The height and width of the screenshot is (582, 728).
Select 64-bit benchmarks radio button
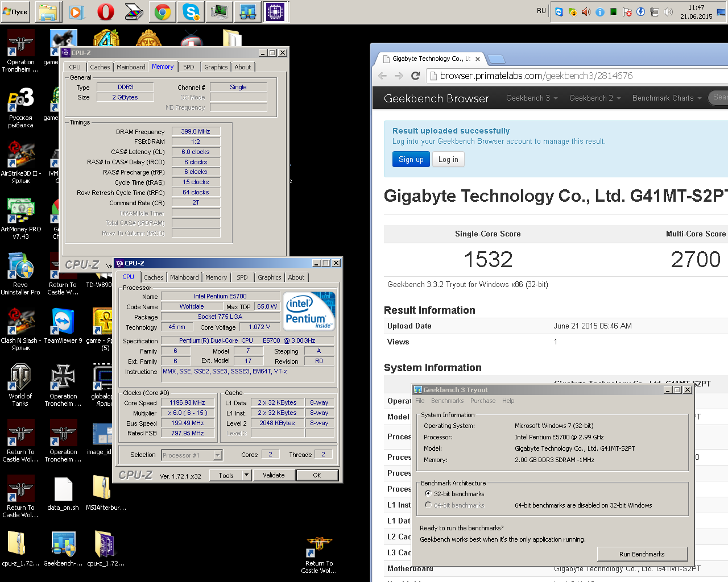coord(428,505)
